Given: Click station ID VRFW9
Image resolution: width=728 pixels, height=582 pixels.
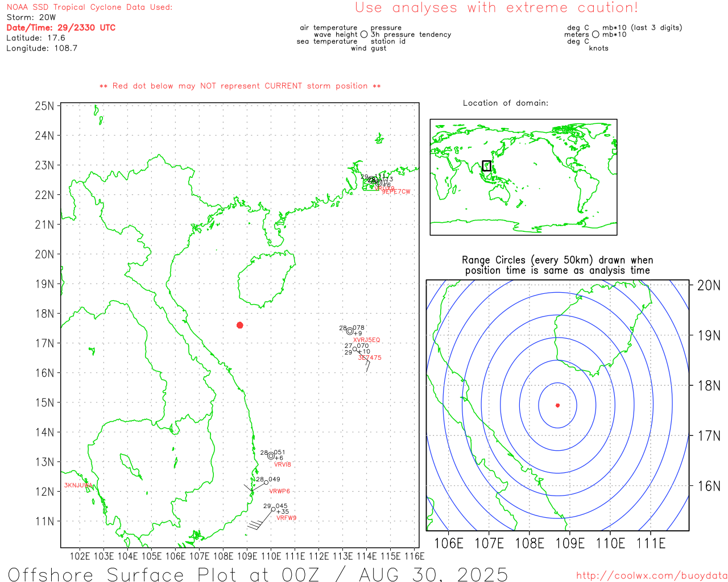Looking at the screenshot, I should coord(287,518).
